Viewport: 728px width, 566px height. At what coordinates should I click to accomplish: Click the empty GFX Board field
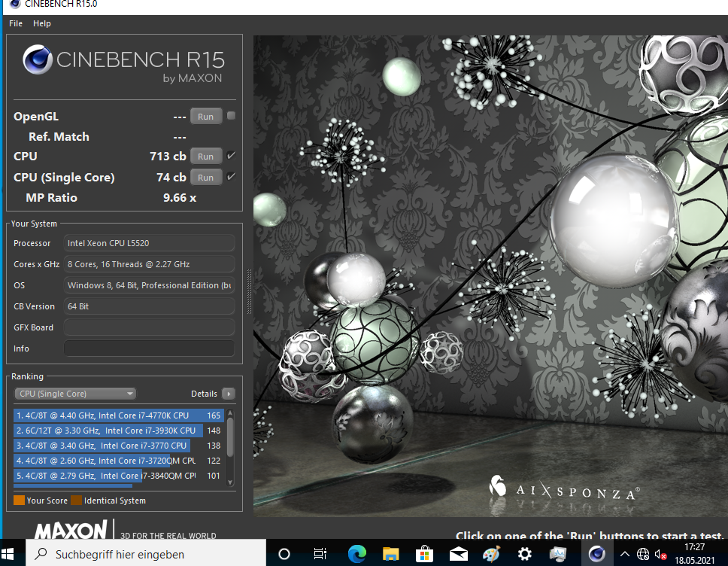(x=149, y=327)
